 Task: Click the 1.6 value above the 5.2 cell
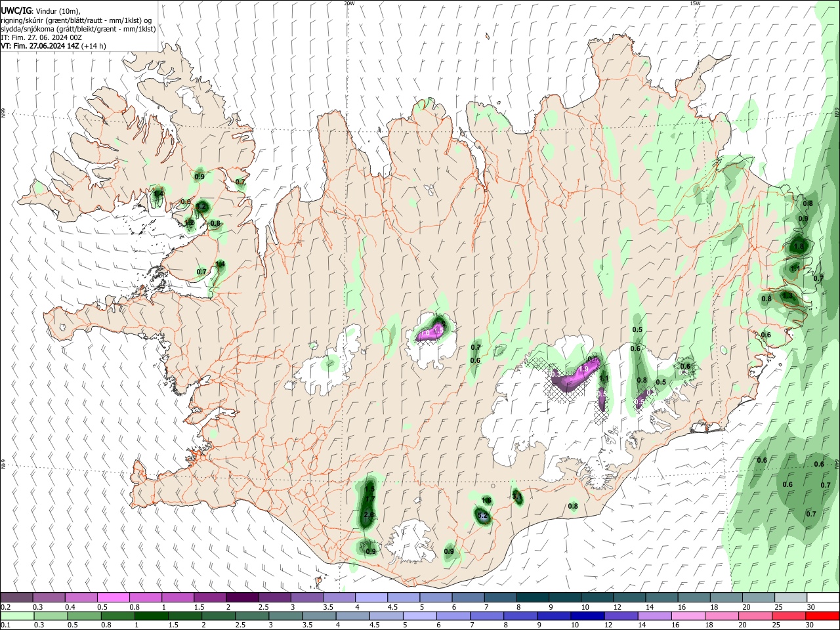486,501
